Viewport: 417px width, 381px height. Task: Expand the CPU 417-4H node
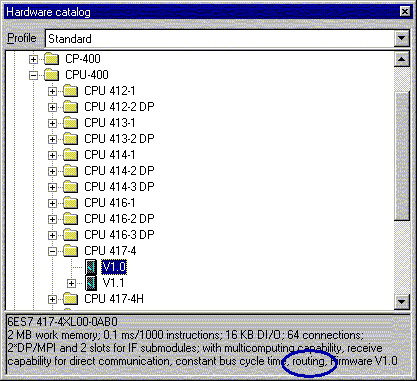tap(52, 299)
